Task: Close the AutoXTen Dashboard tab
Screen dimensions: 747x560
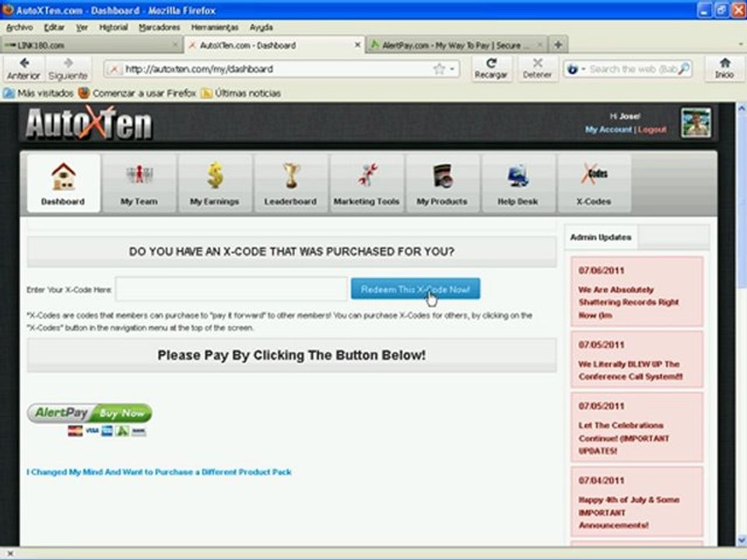Action: [x=357, y=45]
